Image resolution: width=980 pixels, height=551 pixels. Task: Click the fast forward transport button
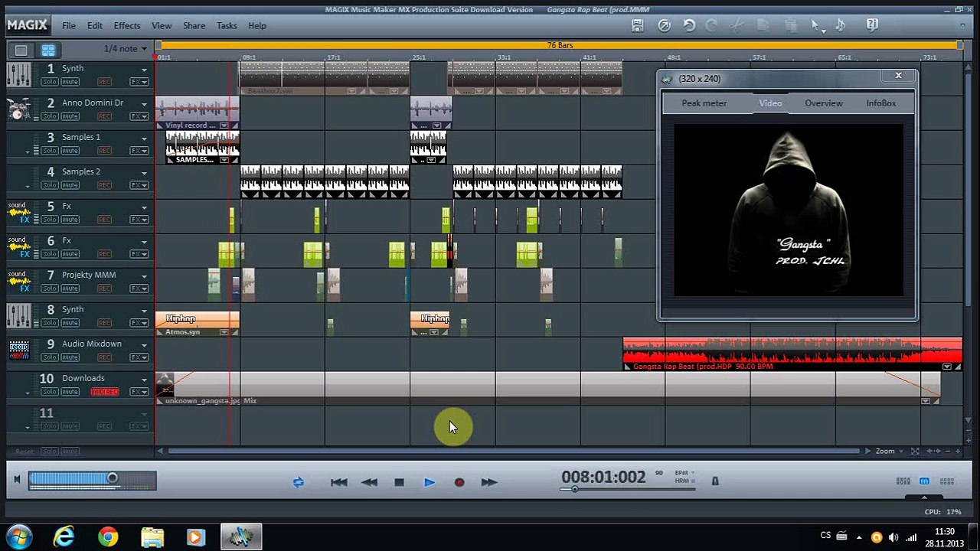488,482
